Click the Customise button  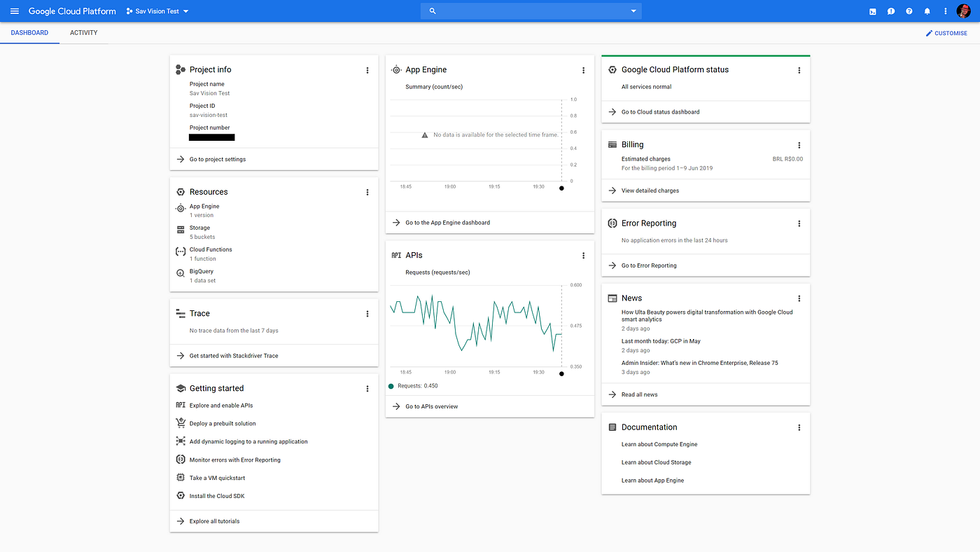click(x=946, y=33)
